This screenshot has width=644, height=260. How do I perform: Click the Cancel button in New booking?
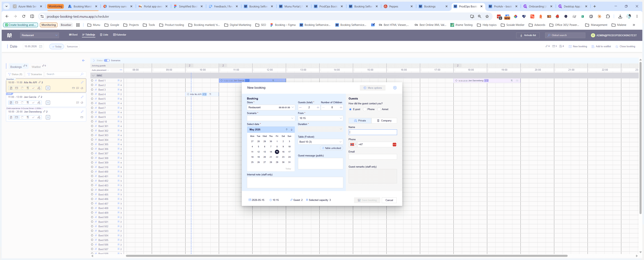(x=389, y=200)
